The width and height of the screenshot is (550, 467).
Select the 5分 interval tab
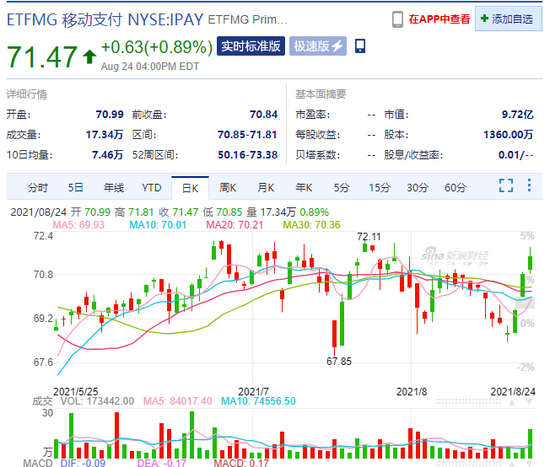tap(341, 188)
